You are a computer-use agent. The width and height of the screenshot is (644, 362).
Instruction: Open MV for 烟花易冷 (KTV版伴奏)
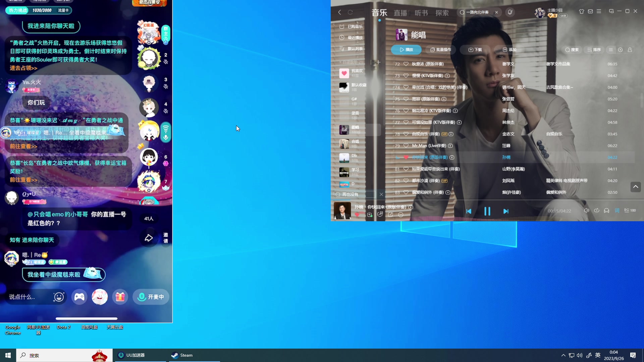pos(455,111)
